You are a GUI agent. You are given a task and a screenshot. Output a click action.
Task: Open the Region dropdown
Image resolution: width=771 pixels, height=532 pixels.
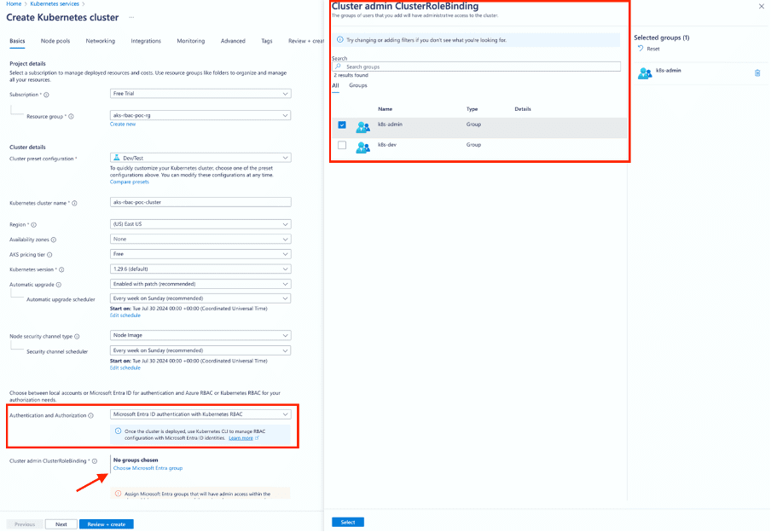[x=200, y=223]
